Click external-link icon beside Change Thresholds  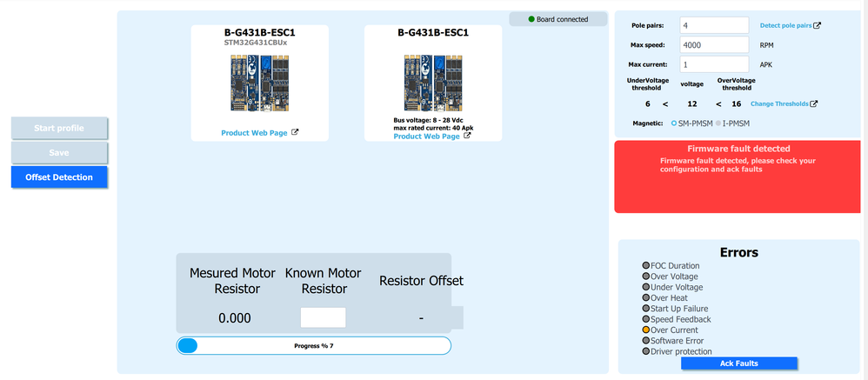(x=814, y=104)
